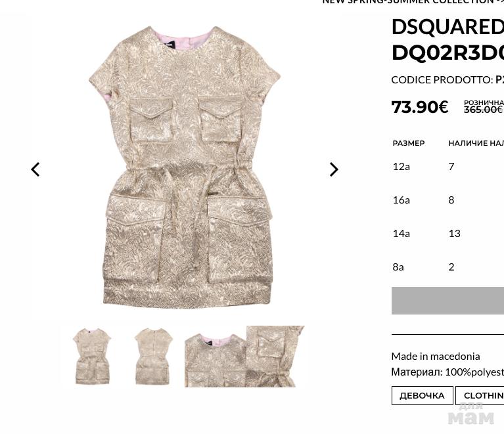Select the front view dress thumbnail
This screenshot has height=434, width=504.
[x=92, y=356]
